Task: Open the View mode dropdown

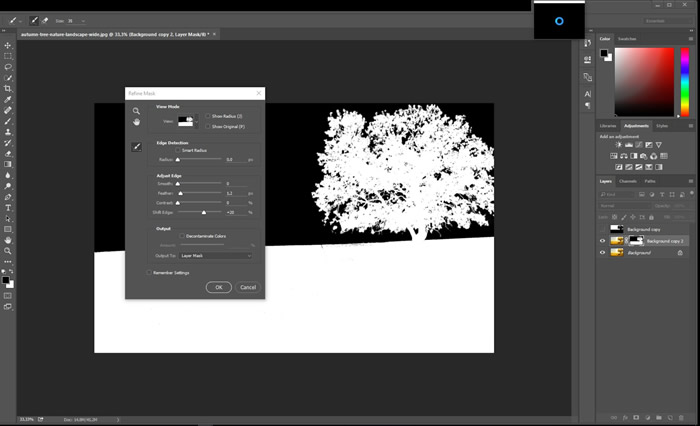Action: (196, 121)
